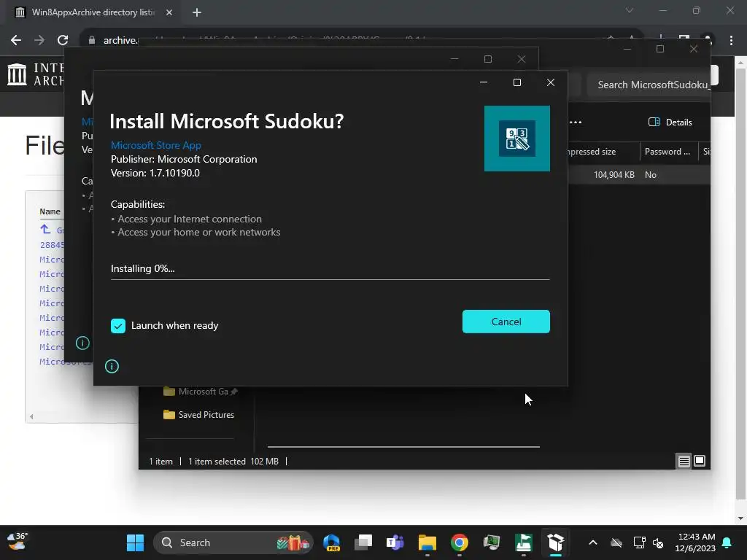
Task: Click the muted volume tray icon
Action: tap(658, 542)
